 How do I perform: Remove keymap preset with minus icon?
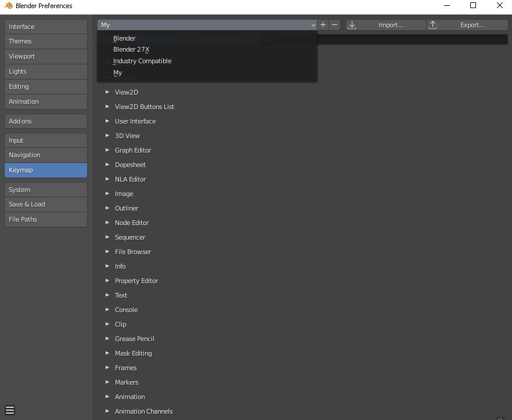click(x=334, y=25)
